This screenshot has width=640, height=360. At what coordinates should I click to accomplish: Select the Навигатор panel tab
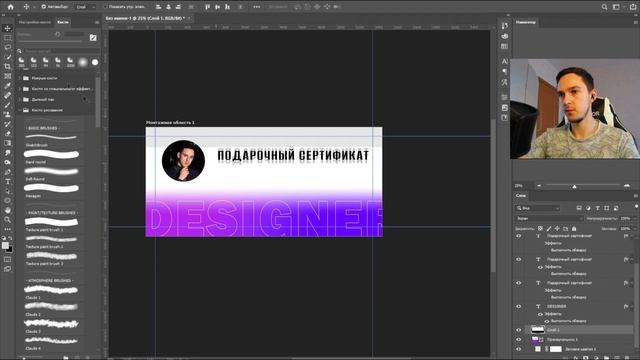click(526, 22)
